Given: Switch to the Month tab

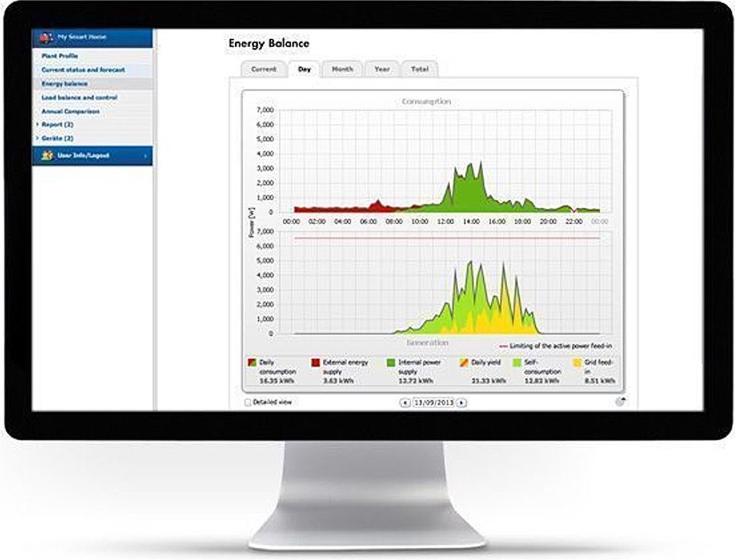Looking at the screenshot, I should 344,70.
